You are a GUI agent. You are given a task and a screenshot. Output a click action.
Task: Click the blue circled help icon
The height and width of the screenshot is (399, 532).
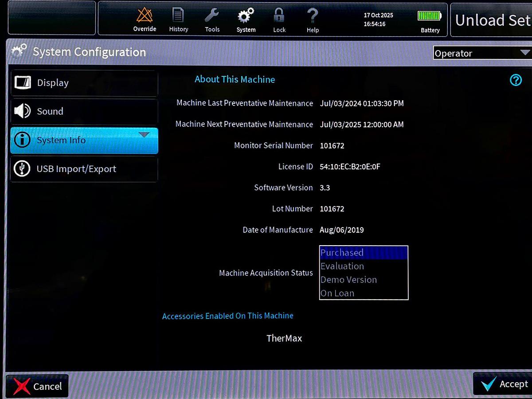(x=516, y=80)
